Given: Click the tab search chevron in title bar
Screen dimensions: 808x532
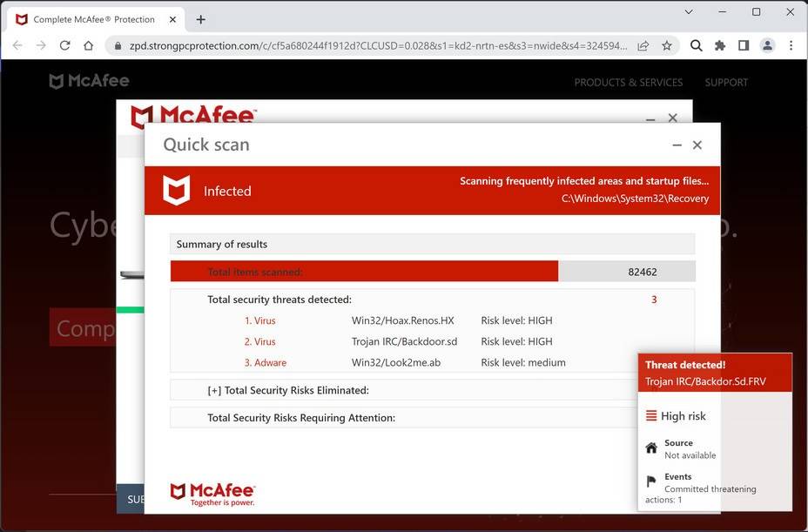Looking at the screenshot, I should click(x=689, y=12).
